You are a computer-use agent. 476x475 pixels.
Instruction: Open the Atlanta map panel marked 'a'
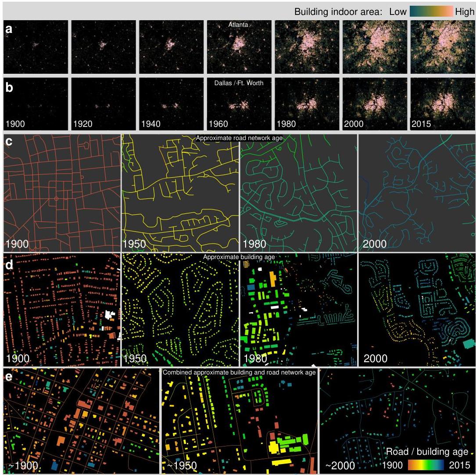click(36, 47)
